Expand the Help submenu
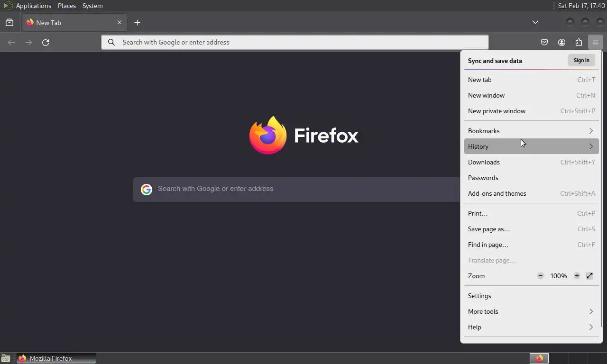The height and width of the screenshot is (364, 607). coord(531,327)
